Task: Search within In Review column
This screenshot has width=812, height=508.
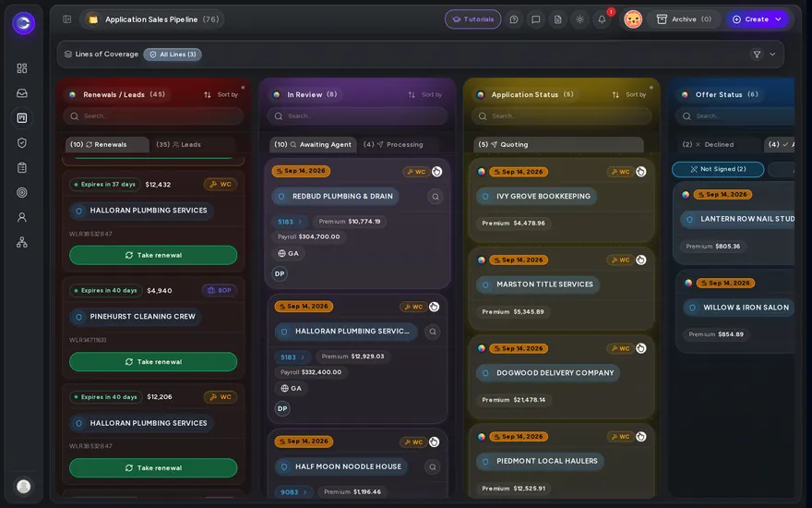Action: tap(357, 116)
